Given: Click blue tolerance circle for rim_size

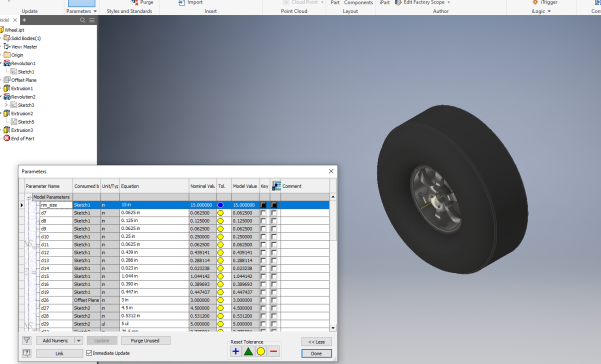Looking at the screenshot, I should [220, 205].
